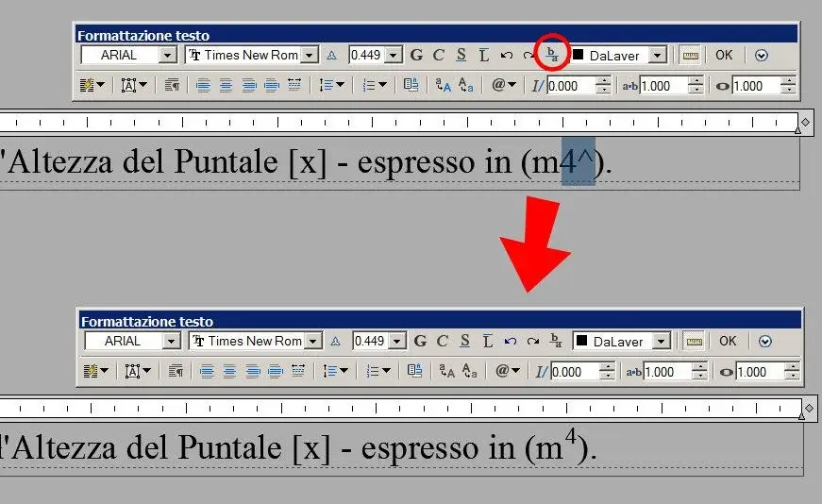Open the @ symbol menu in upper toolbar
Screen dimensions: 822x504
504,84
